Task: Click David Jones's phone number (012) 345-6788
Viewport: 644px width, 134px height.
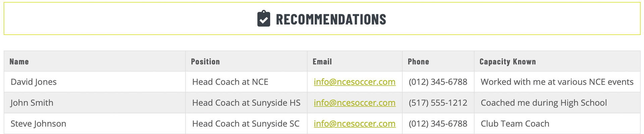Action: point(438,82)
